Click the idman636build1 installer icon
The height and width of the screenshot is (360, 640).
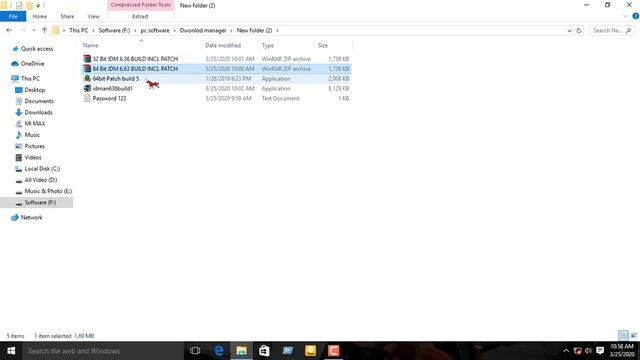click(87, 88)
